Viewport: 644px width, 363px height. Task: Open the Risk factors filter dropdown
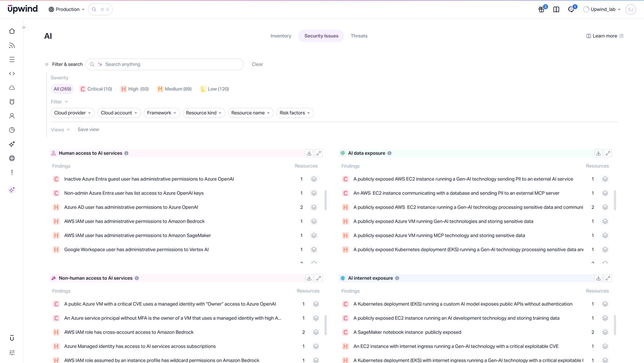(x=295, y=113)
